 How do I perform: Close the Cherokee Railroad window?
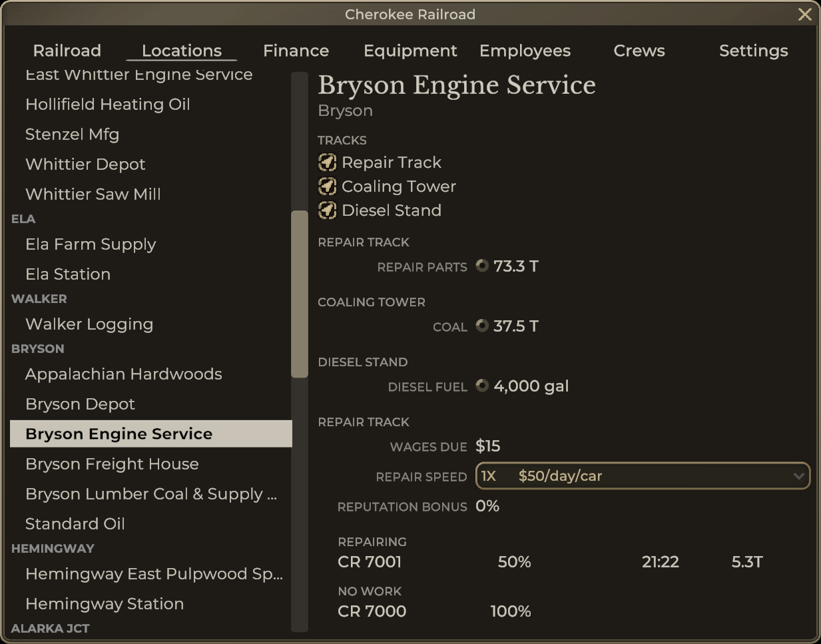804,14
